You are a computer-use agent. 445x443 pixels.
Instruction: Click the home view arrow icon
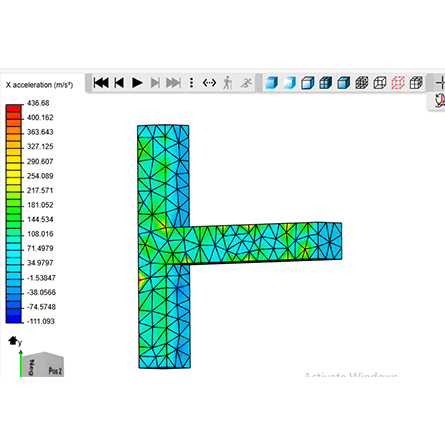[x=13, y=341]
